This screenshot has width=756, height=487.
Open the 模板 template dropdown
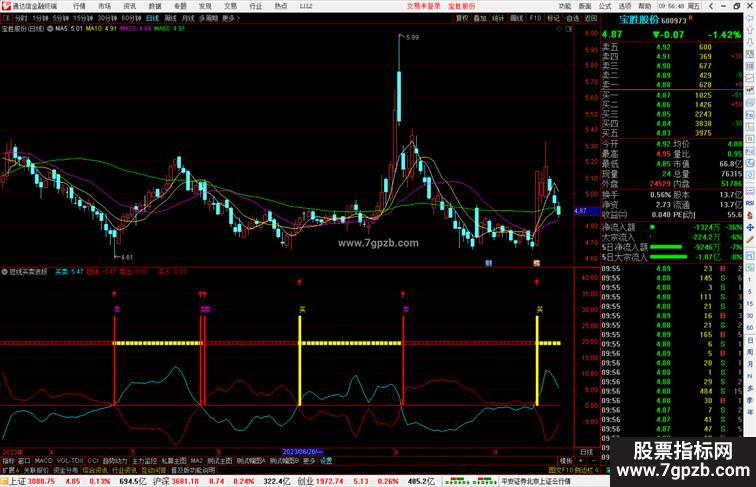[566, 461]
